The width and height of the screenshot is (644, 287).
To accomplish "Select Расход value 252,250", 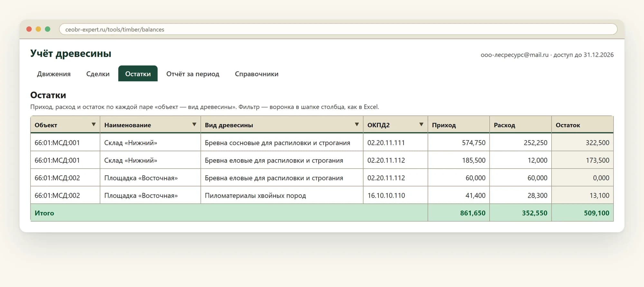I will 520,143.
